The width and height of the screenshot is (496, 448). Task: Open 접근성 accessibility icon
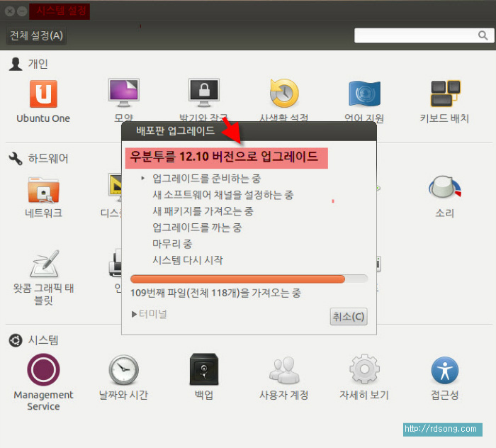[445, 371]
